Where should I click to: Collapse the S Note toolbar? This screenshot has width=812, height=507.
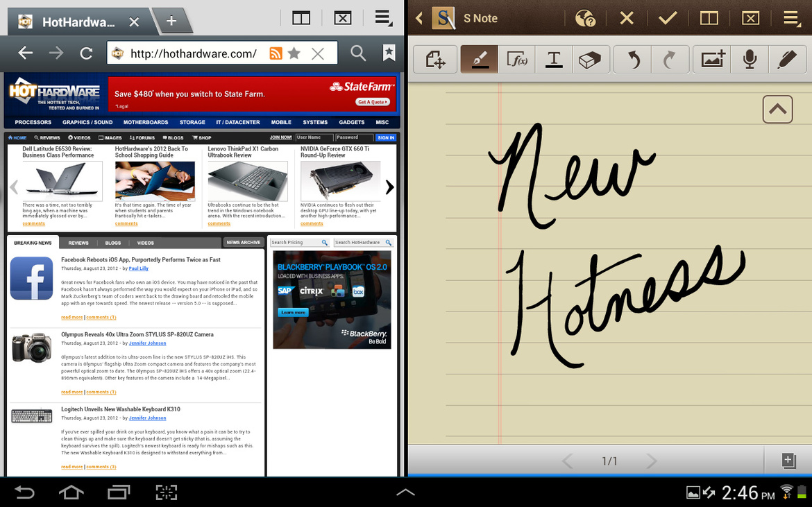tap(777, 109)
